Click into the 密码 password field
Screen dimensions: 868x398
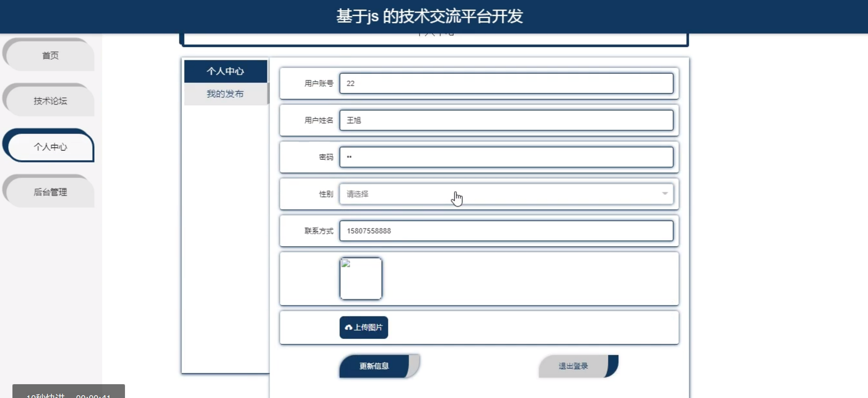click(506, 157)
